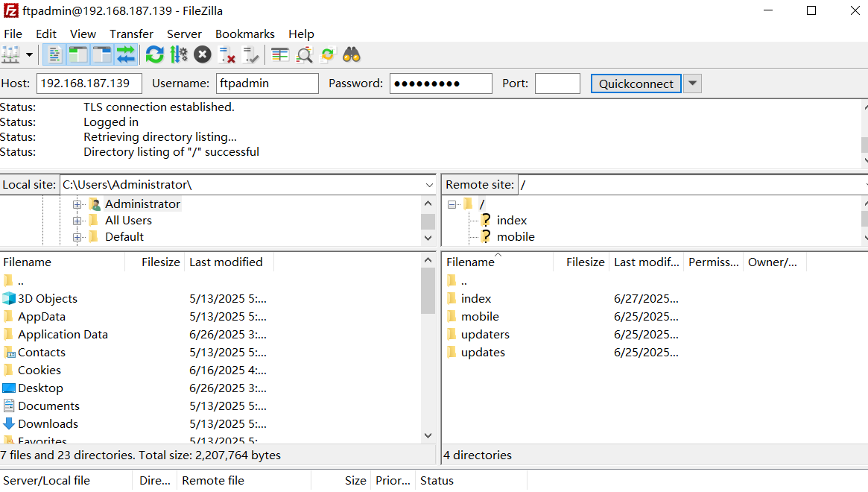This screenshot has width=868, height=492.
Task: Expand the All Users tree node
Action: click(77, 221)
